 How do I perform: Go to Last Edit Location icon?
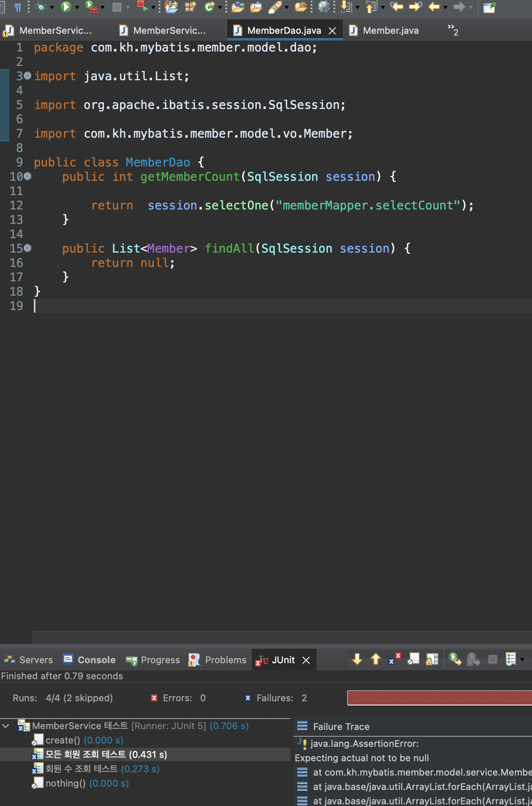pos(396,6)
